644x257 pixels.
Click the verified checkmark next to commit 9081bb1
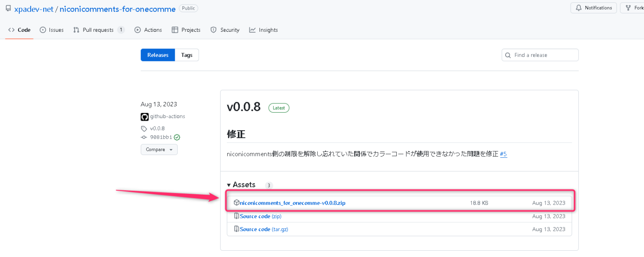[177, 137]
